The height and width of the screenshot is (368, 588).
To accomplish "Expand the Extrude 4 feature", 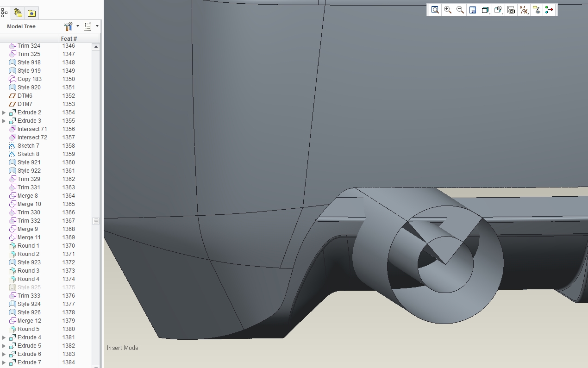I will tap(4, 337).
